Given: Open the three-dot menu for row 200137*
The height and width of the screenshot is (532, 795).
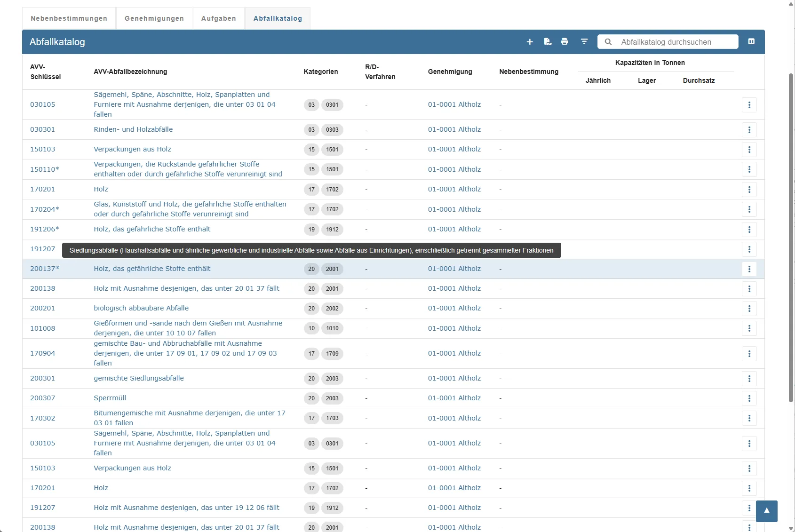Looking at the screenshot, I should coord(749,269).
